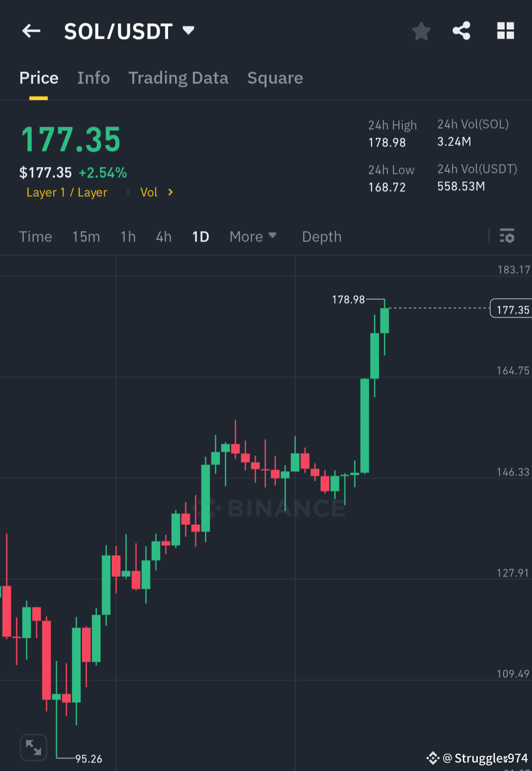The image size is (532, 771).
Task: Open the Square tab
Action: point(275,78)
